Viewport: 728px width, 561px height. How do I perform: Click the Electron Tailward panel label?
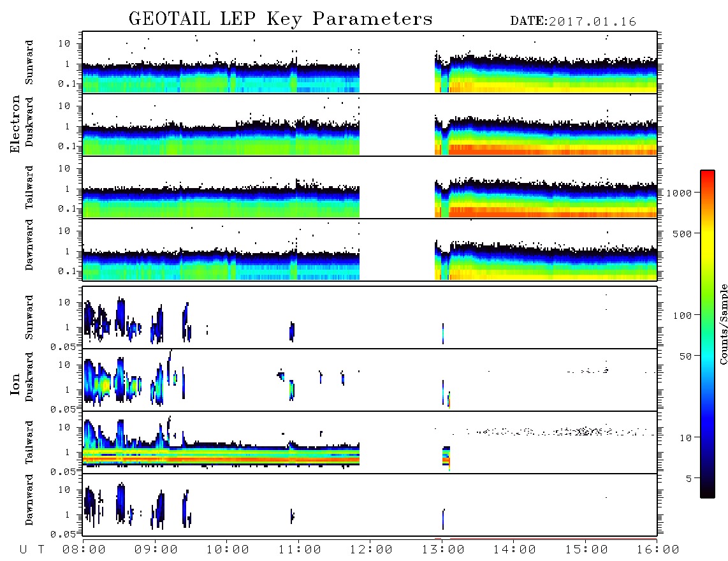click(29, 187)
